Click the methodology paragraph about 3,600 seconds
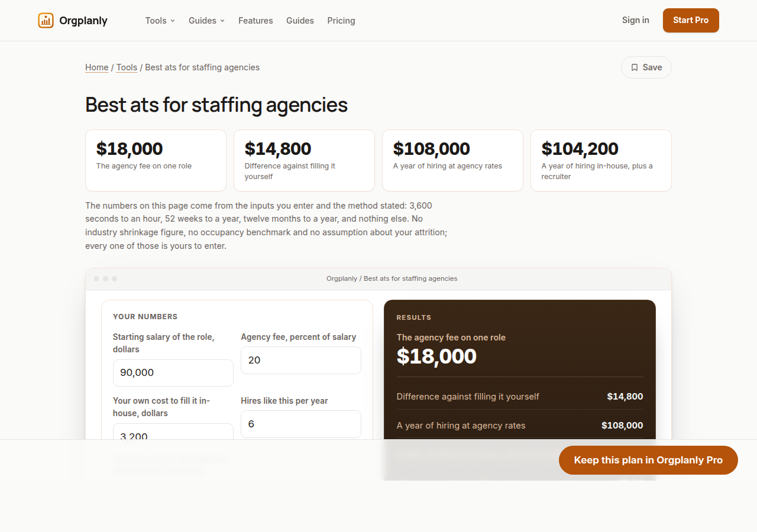The height and width of the screenshot is (532, 757). 266,225
